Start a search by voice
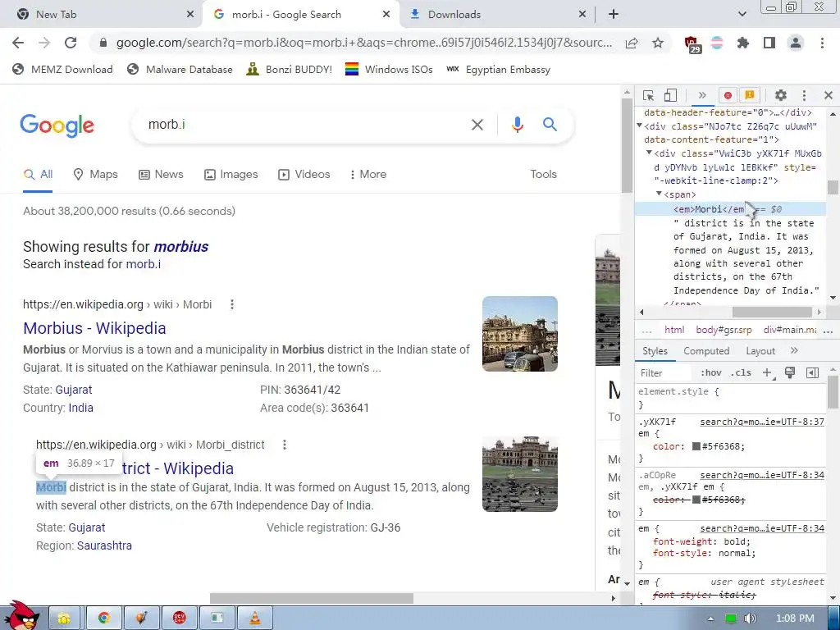Viewport: 840px width, 630px height. pos(517,125)
